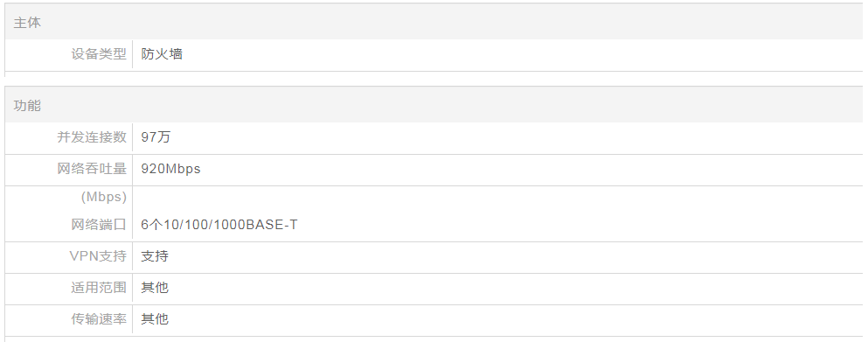868x342 pixels.
Task: Click blank area right of 防火墙
Action: click(x=523, y=54)
